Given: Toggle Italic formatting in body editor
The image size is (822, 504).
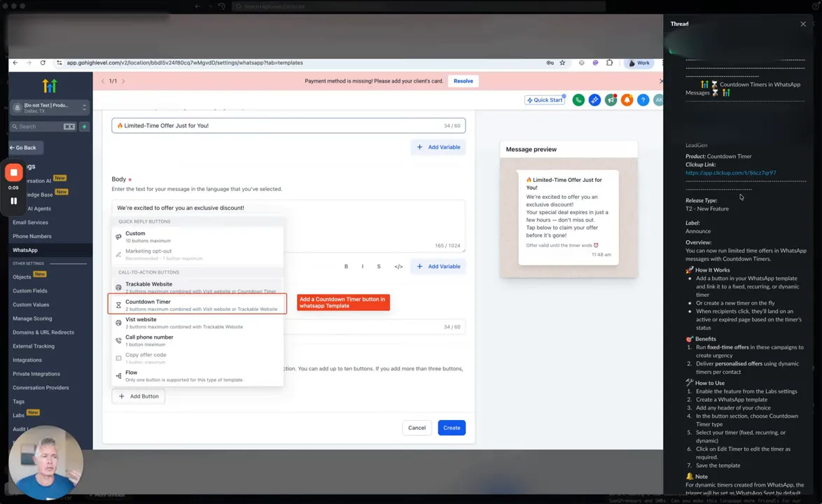Looking at the screenshot, I should pyautogui.click(x=362, y=267).
